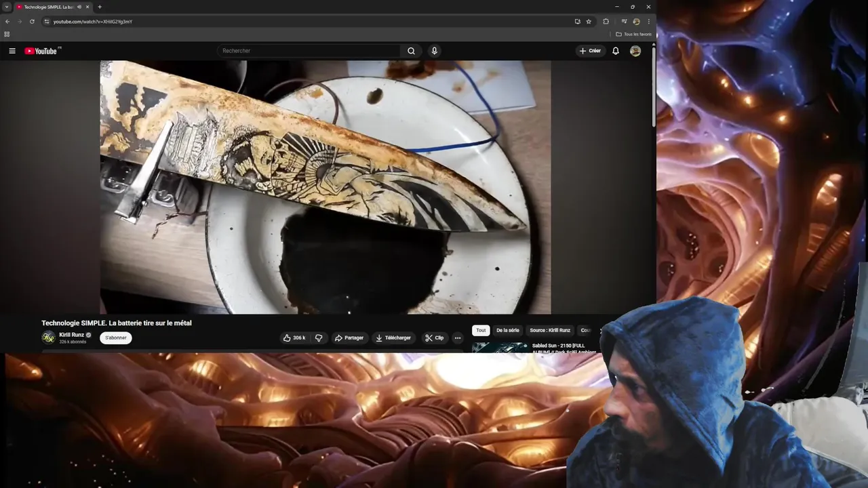868x488 pixels.
Task: Click the magnifying glass search button
Action: (411, 51)
